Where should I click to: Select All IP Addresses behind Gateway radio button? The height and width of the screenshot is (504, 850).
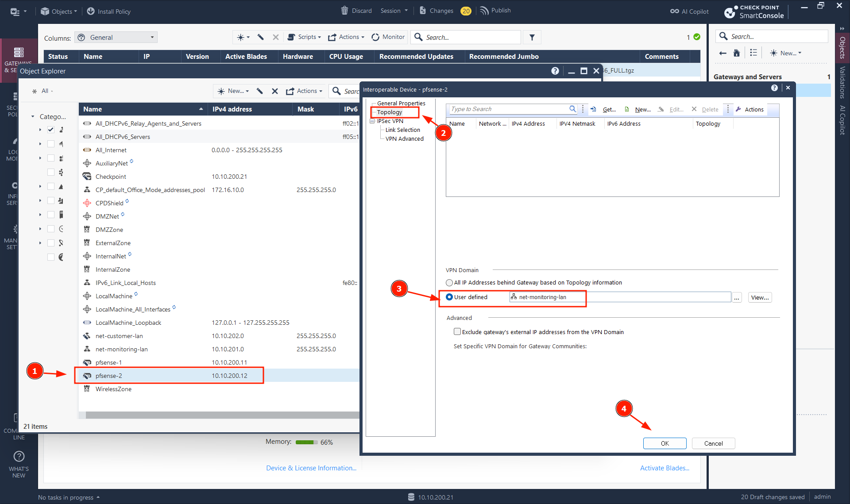tap(449, 283)
